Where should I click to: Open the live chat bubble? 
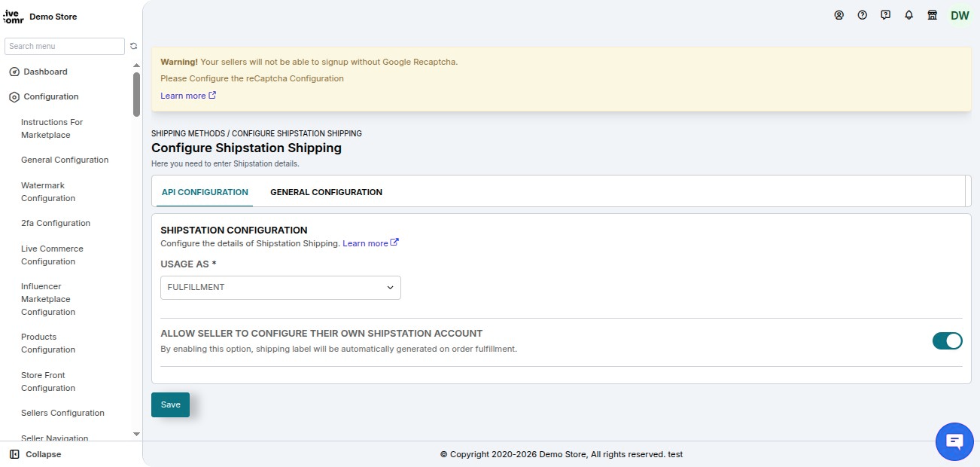(x=954, y=441)
